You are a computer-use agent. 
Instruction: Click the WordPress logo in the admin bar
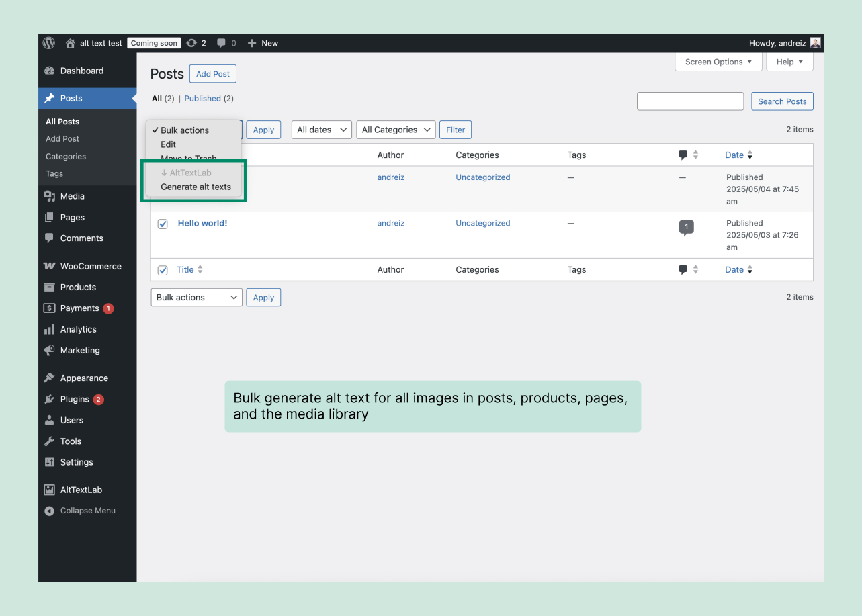[48, 43]
